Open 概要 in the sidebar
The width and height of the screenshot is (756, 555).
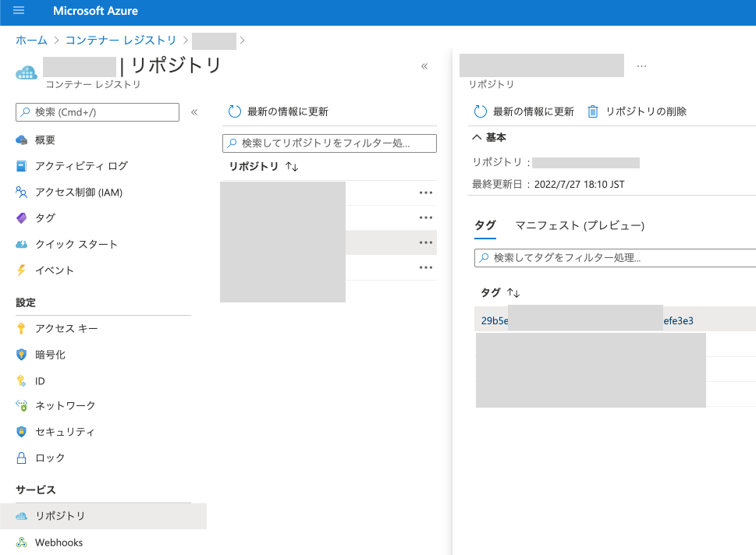tap(44, 140)
